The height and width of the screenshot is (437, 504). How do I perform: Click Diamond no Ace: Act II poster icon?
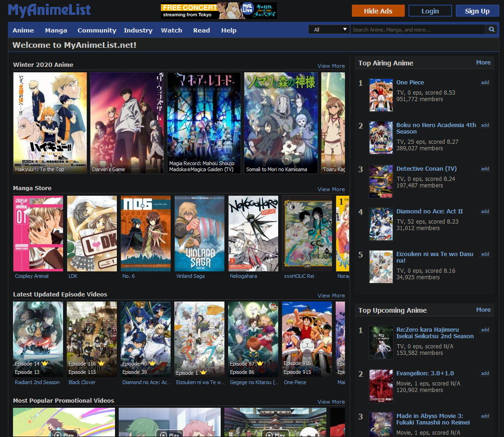(381, 224)
